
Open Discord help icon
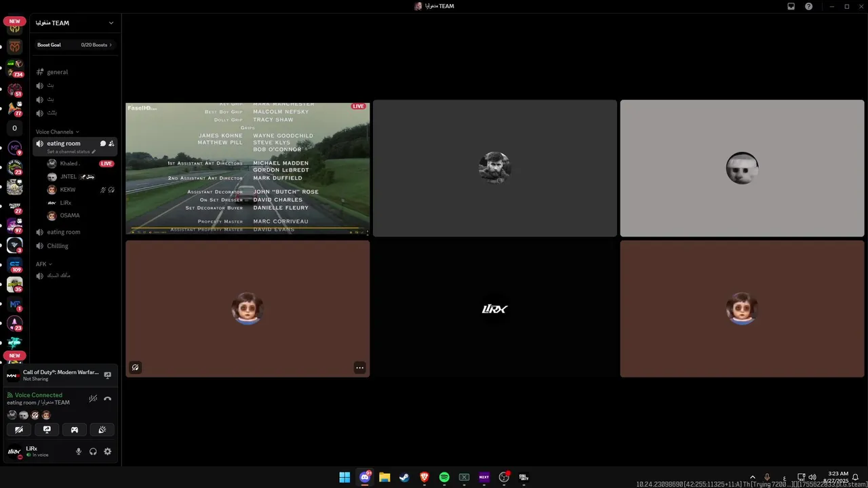[809, 6]
